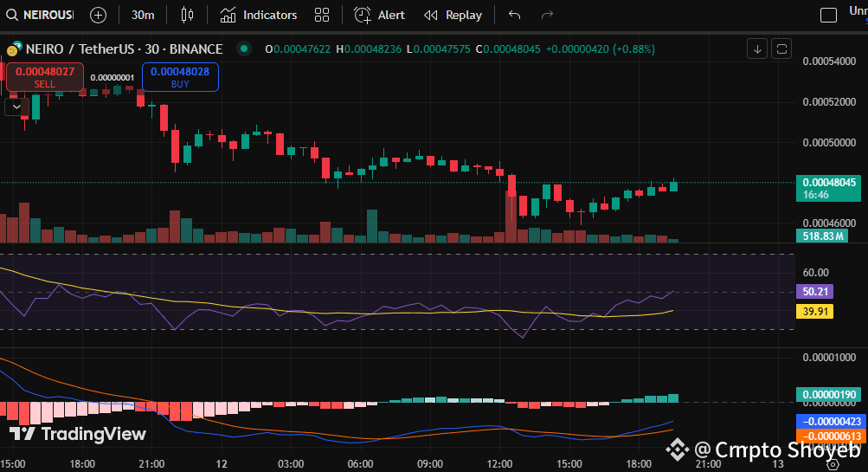Click the volume label 518.83 M
Screen dimensions: 868x472
[x=822, y=236]
